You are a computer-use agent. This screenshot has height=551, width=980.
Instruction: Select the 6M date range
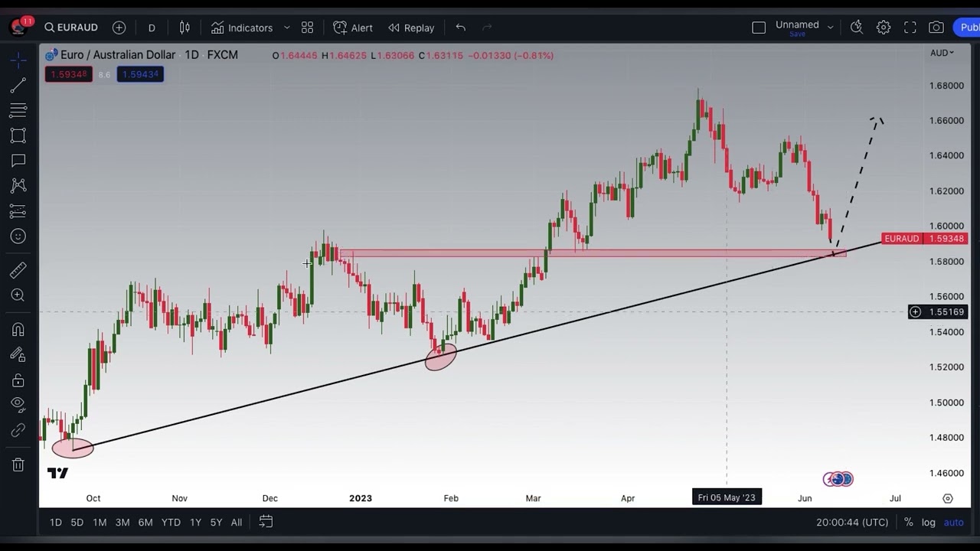tap(145, 522)
